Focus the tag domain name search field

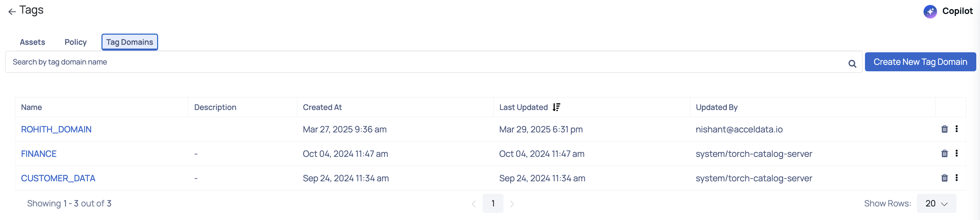pyautogui.click(x=426, y=62)
